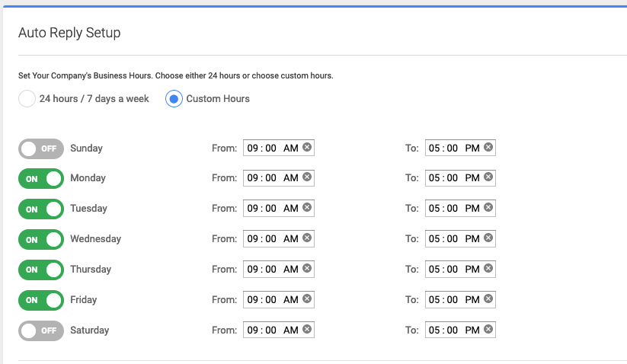Edit the Monday From hour value
Viewport: 627px width, 364px height.
click(252, 177)
